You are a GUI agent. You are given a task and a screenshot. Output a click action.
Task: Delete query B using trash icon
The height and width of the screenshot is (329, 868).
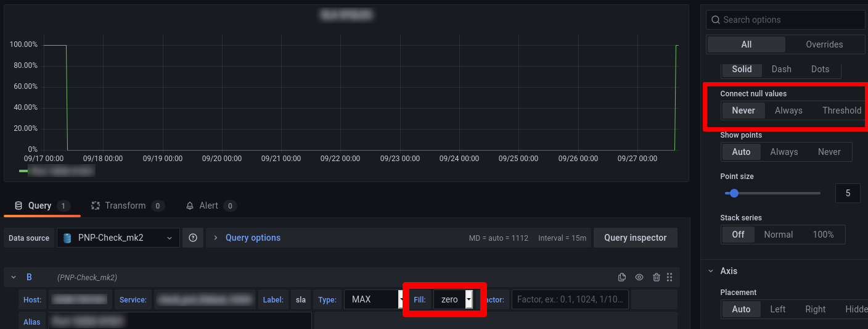[657, 277]
